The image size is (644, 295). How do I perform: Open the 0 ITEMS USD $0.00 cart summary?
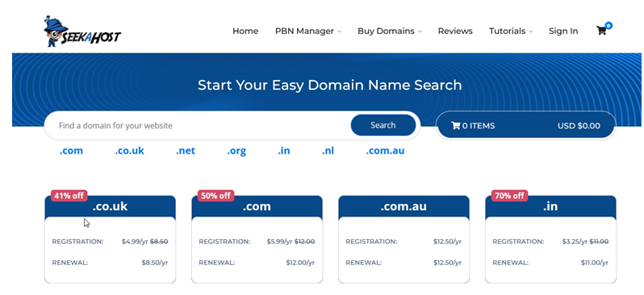(x=525, y=125)
